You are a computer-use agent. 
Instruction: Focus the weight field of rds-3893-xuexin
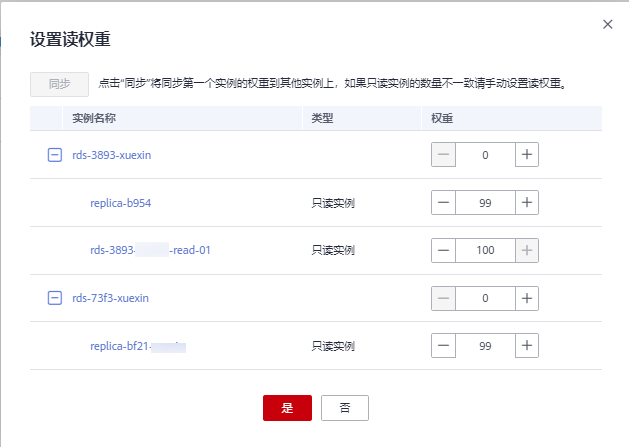coord(485,154)
